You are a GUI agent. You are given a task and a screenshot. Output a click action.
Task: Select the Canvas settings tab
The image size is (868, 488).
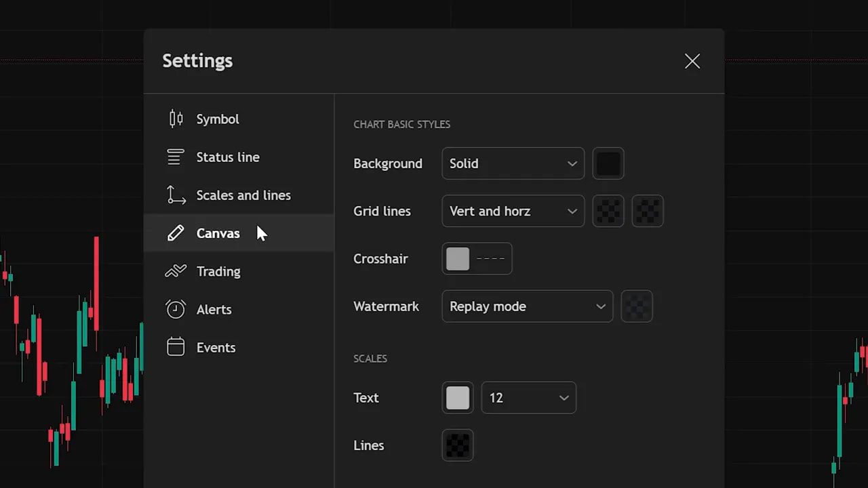[x=218, y=233]
